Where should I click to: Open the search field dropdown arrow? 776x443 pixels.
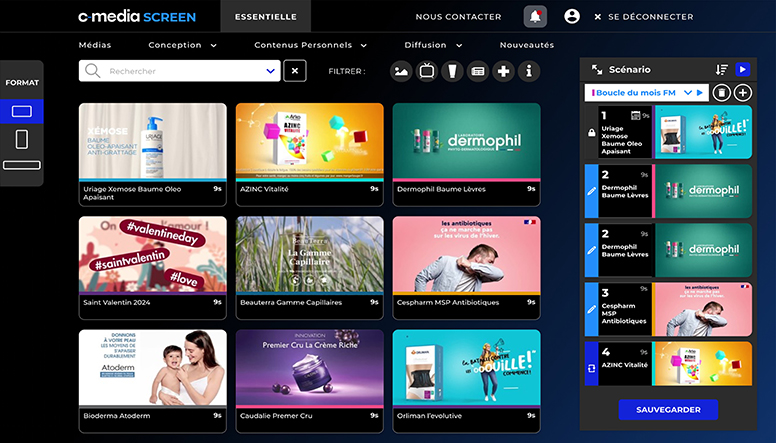pyautogui.click(x=270, y=71)
